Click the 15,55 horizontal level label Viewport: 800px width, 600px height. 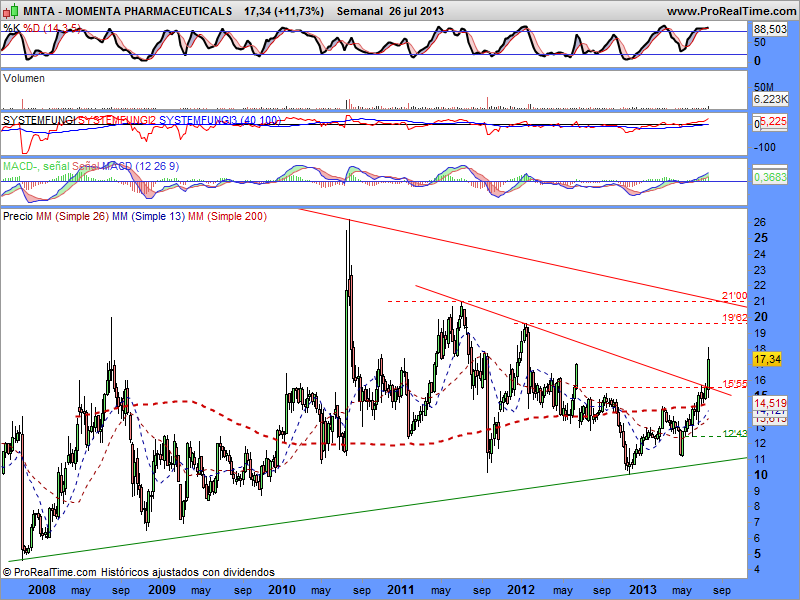click(734, 383)
